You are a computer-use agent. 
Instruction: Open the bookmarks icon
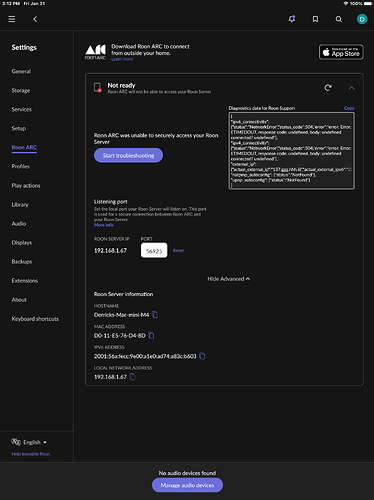click(315, 19)
